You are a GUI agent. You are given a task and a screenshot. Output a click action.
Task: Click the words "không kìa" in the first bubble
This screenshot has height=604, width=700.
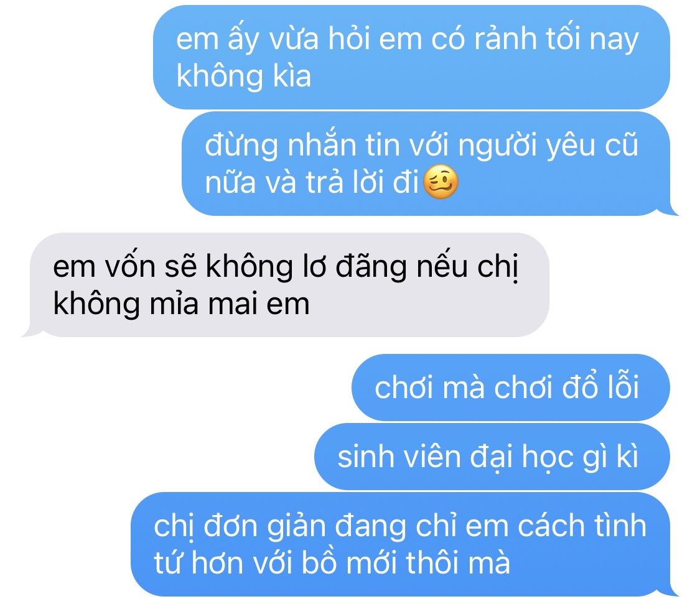click(x=243, y=77)
